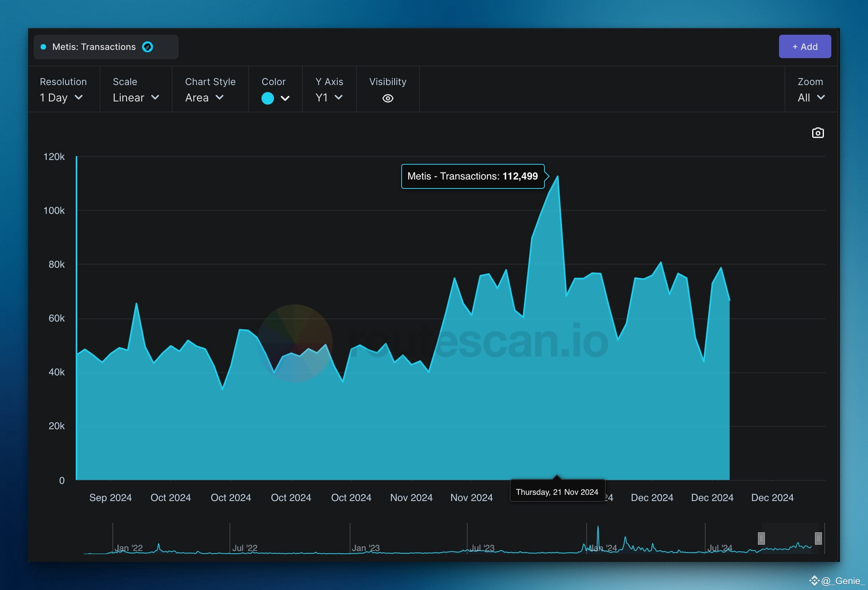This screenshot has height=590, width=868.
Task: Select the Metis: Transactions chip
Action: (94, 47)
